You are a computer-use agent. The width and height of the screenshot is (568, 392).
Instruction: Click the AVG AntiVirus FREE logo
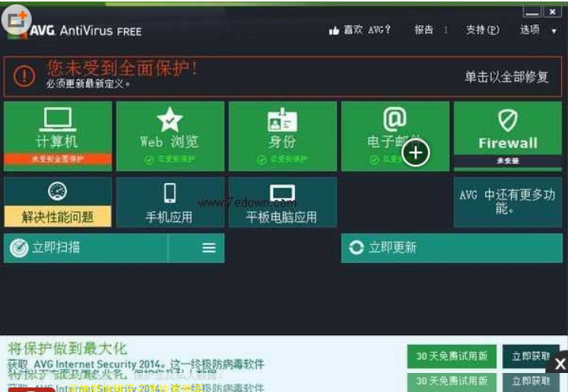pos(85,31)
